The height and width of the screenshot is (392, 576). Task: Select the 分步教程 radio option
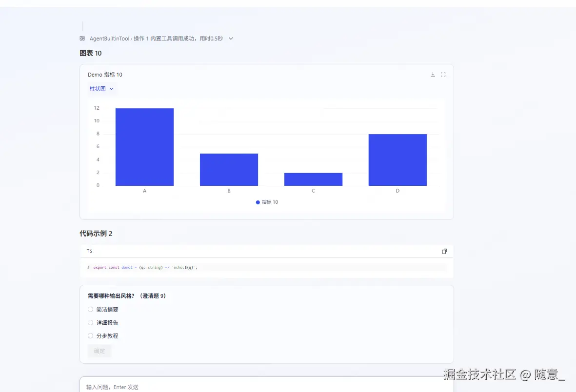tap(90, 336)
